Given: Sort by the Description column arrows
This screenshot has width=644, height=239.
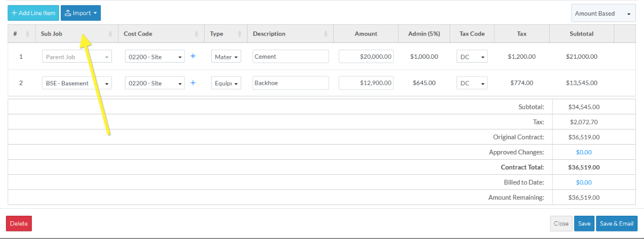Looking at the screenshot, I should tap(325, 33).
